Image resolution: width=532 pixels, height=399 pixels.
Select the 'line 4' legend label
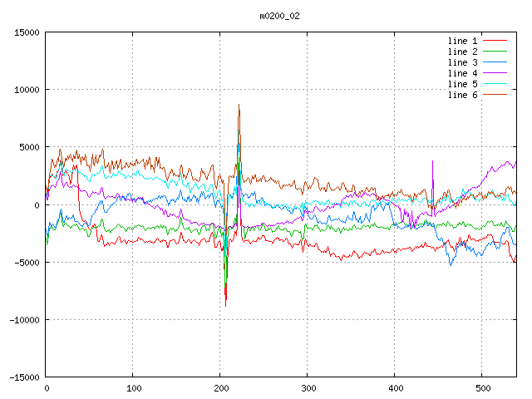462,73
